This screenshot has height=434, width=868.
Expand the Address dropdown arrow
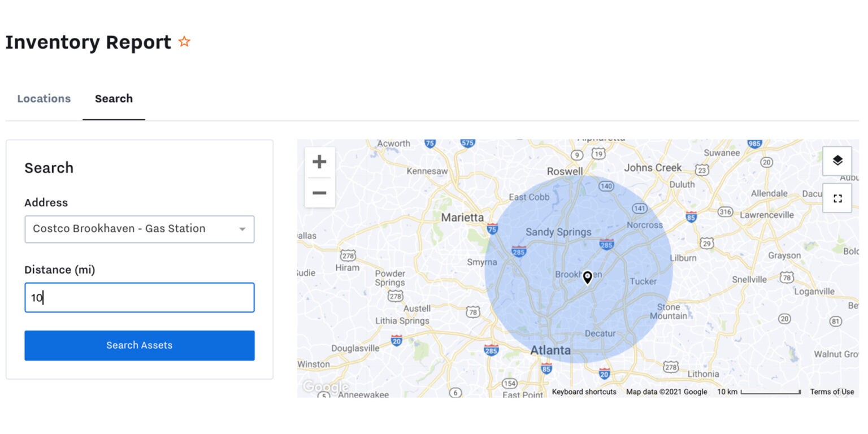(x=243, y=229)
